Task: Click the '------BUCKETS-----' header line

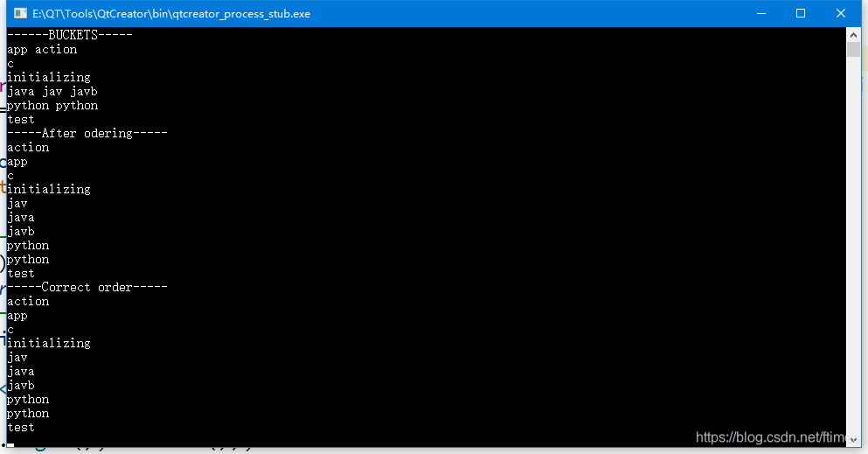Action: 70,35
